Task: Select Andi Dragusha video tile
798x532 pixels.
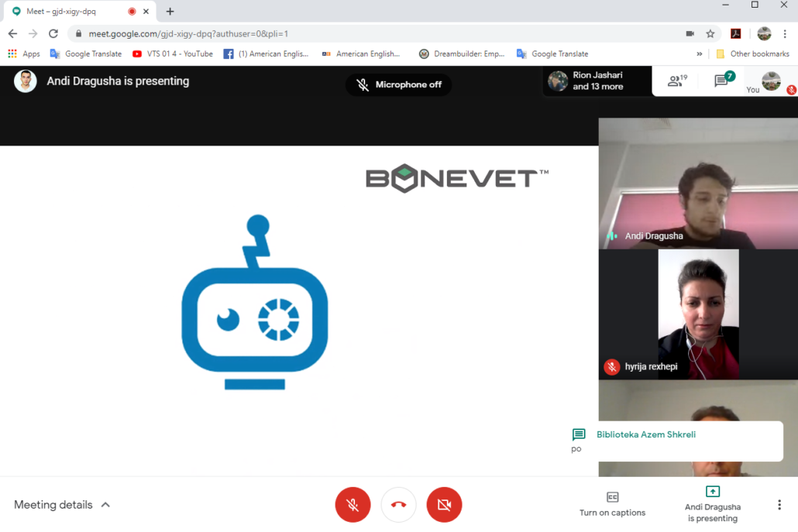Action: tap(698, 184)
